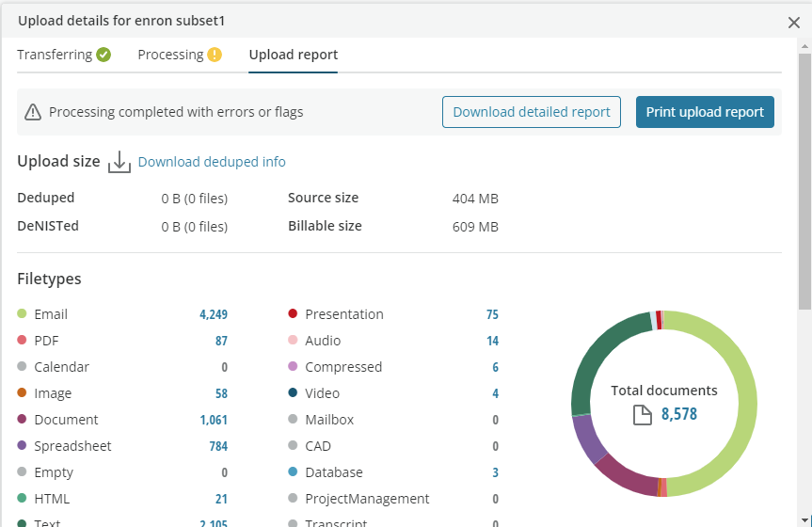
Task: Print the upload report
Action: [705, 112]
